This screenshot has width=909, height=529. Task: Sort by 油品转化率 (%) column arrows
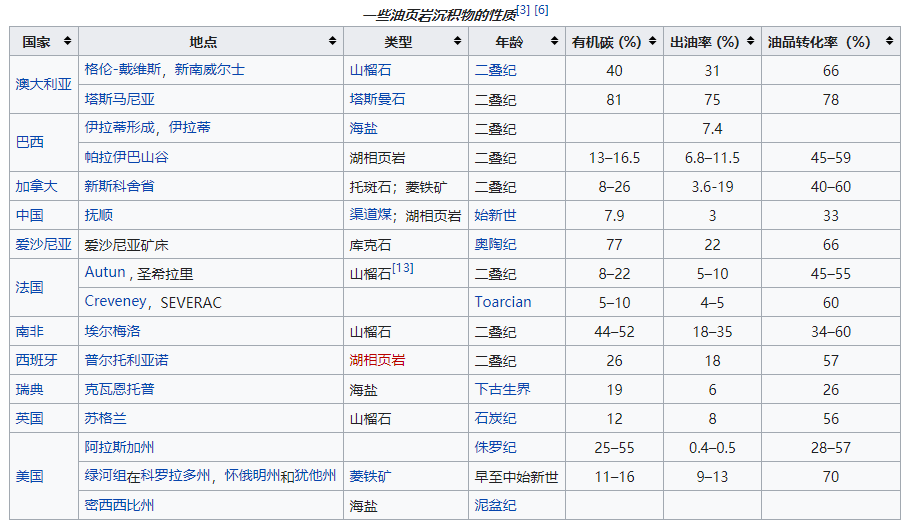889,41
